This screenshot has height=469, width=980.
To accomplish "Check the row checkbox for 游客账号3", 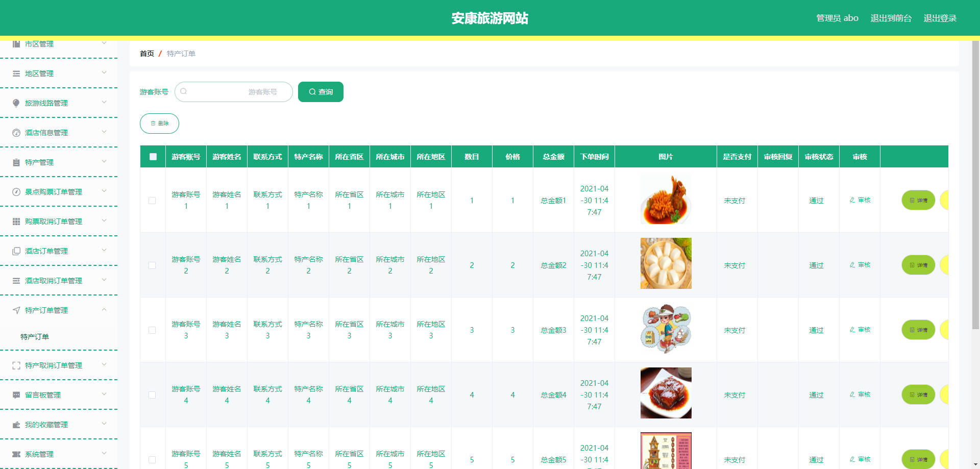I will tap(152, 330).
